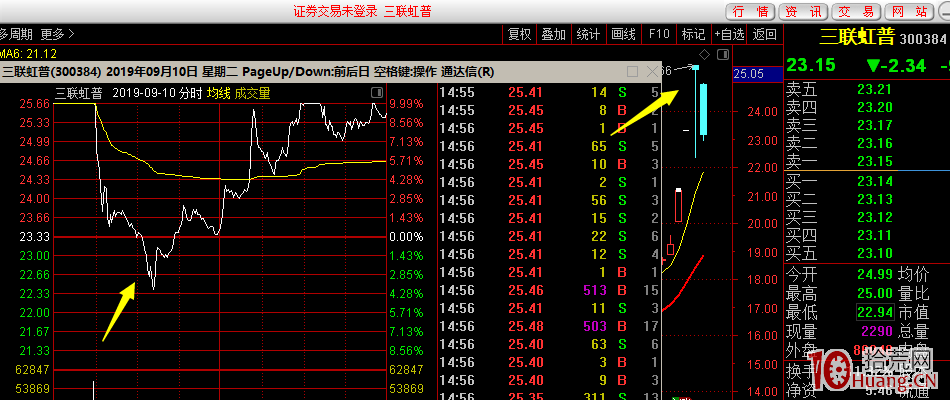The width and height of the screenshot is (950, 400).
Task: Click the 0.00% baseline label
Action: (407, 236)
